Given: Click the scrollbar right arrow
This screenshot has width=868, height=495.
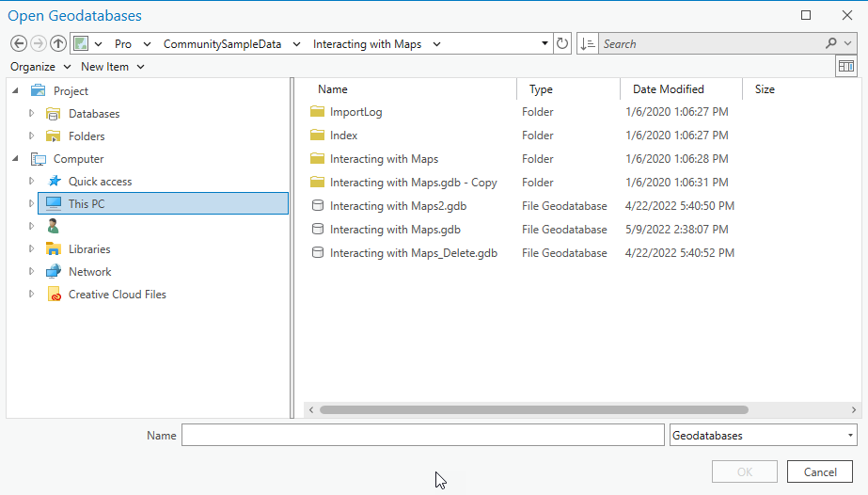Looking at the screenshot, I should (854, 409).
